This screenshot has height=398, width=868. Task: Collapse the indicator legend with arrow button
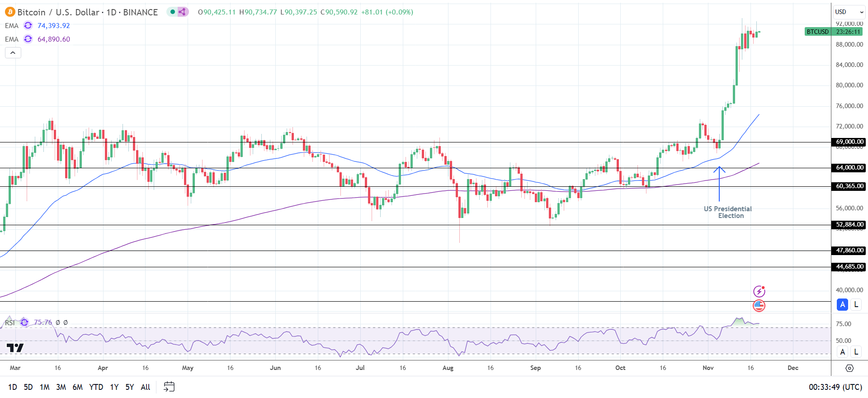tap(13, 53)
